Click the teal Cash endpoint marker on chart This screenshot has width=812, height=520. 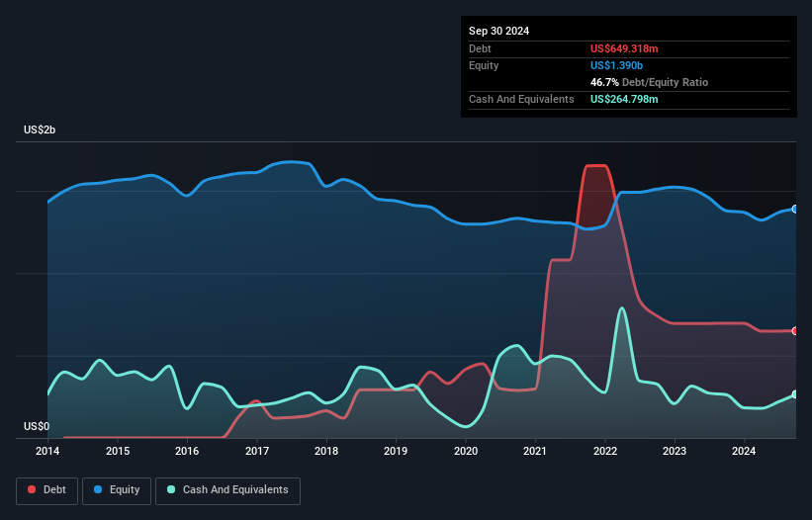[x=795, y=394]
